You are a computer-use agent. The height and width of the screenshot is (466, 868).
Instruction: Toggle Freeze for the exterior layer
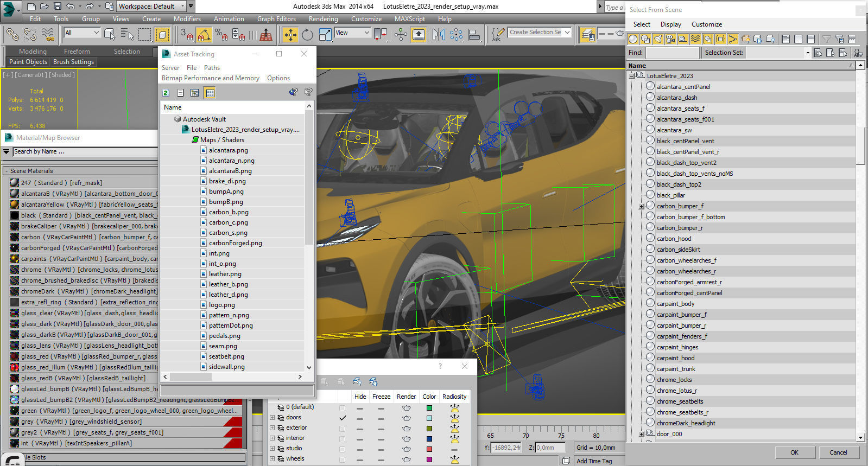point(381,429)
